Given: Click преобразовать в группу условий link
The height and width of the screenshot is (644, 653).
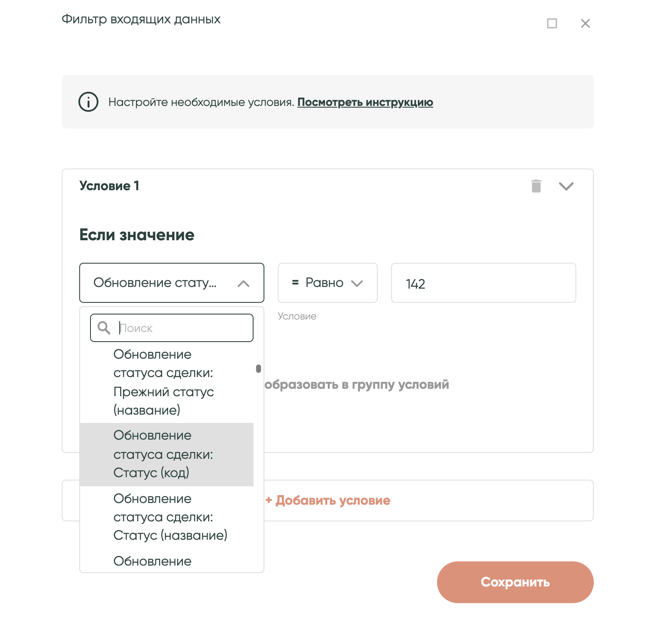Looking at the screenshot, I should [x=357, y=385].
